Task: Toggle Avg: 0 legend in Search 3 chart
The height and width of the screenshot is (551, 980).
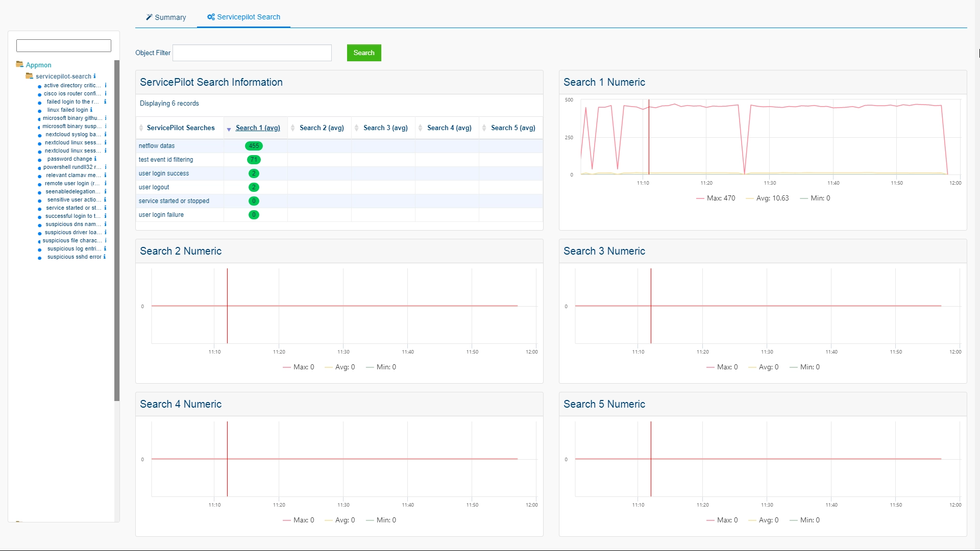Action: point(764,367)
